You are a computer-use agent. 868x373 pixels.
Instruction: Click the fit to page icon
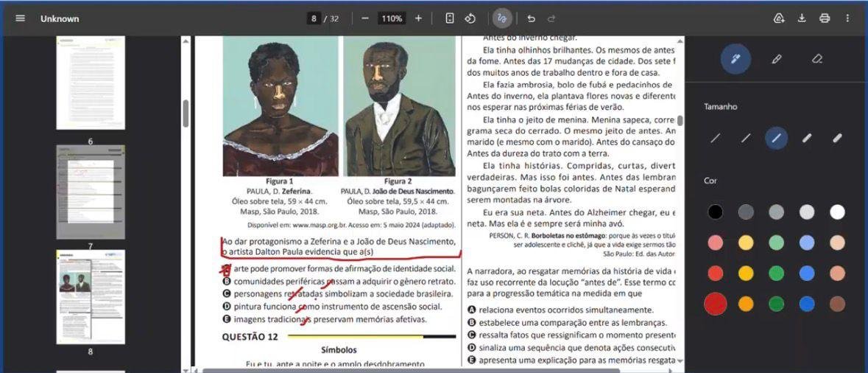pyautogui.click(x=449, y=18)
